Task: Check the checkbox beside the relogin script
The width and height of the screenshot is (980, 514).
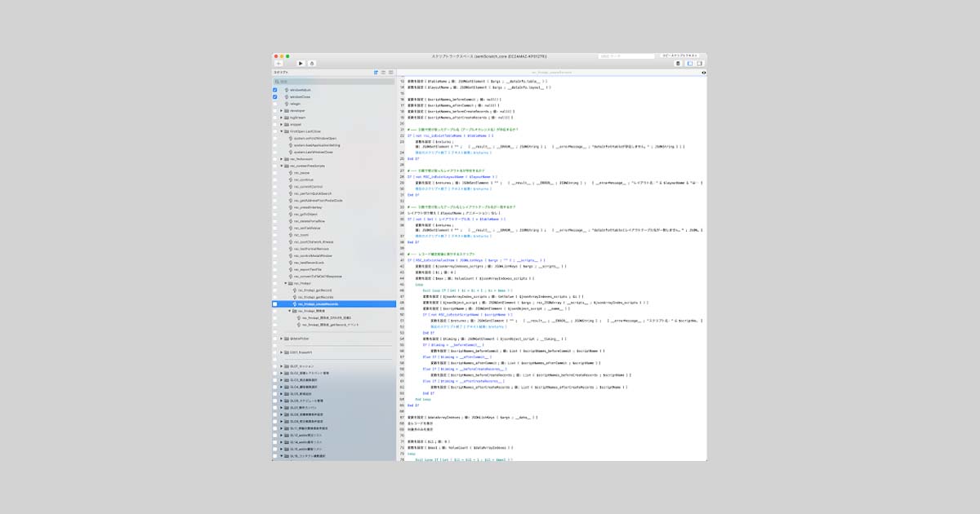Action: coord(274,104)
